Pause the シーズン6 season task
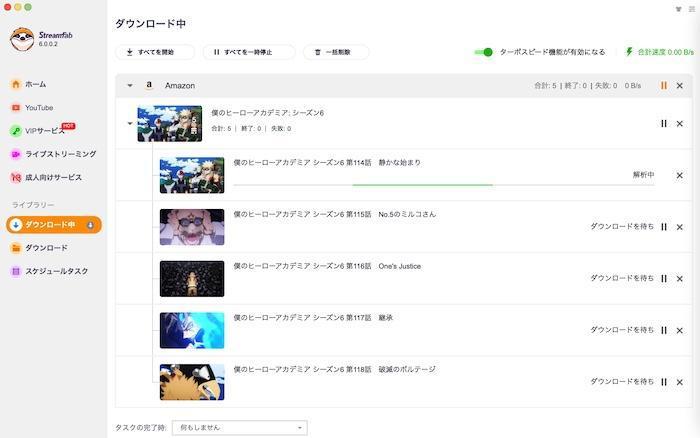Image resolution: width=700 pixels, height=438 pixels. (x=664, y=123)
